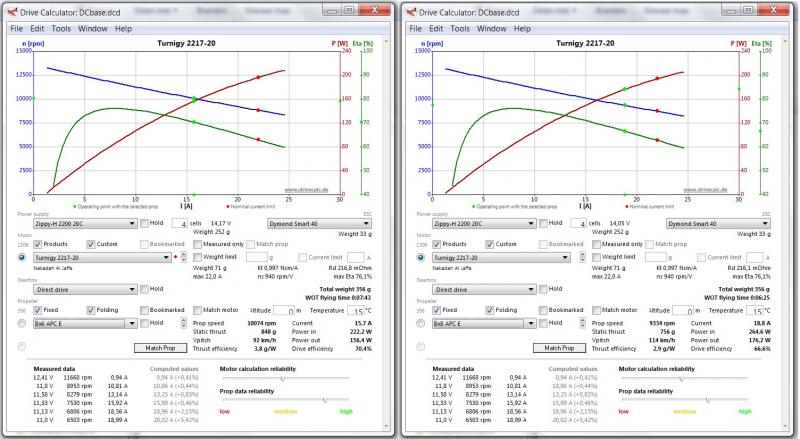Click the propeller stepper arrows beside 8x6 APC E Hold
Screen dimensions: 800x439
pyautogui.click(x=184, y=323)
